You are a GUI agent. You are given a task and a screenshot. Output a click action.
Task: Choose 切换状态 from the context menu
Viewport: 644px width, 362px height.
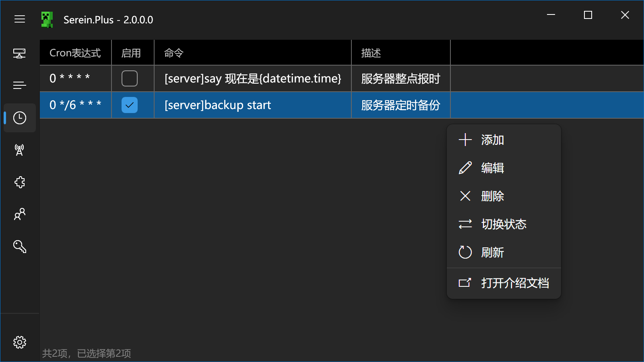click(x=504, y=224)
